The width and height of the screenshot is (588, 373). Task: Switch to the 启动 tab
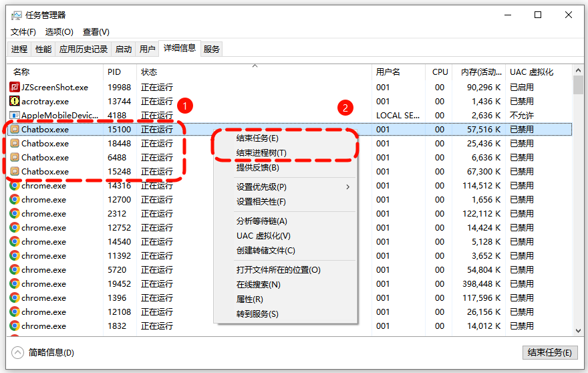[x=124, y=49]
